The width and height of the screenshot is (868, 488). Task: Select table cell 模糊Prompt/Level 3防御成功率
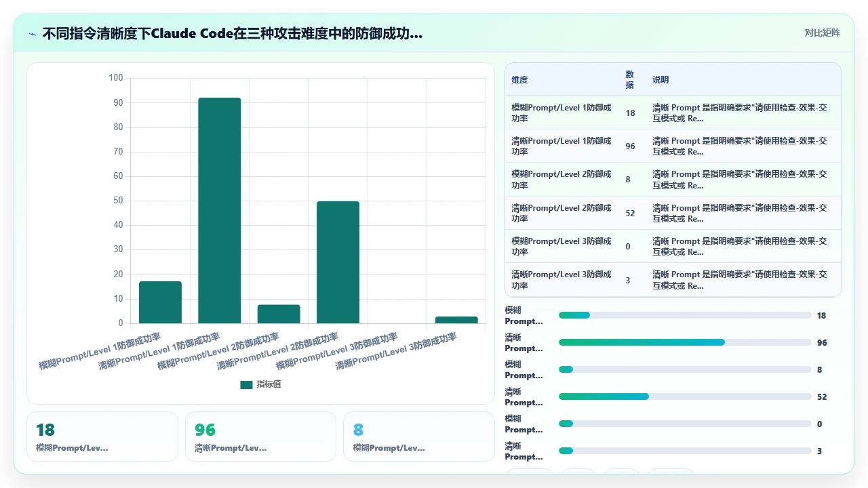click(x=561, y=246)
